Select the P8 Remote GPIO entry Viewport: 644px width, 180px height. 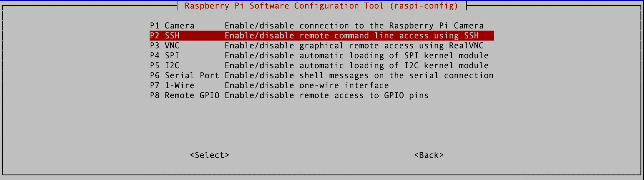click(184, 96)
